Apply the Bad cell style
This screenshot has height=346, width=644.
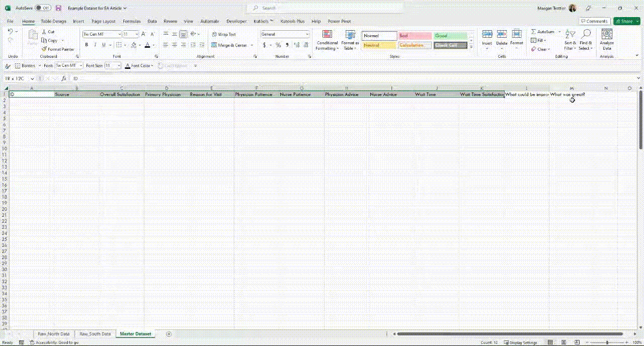(x=414, y=36)
